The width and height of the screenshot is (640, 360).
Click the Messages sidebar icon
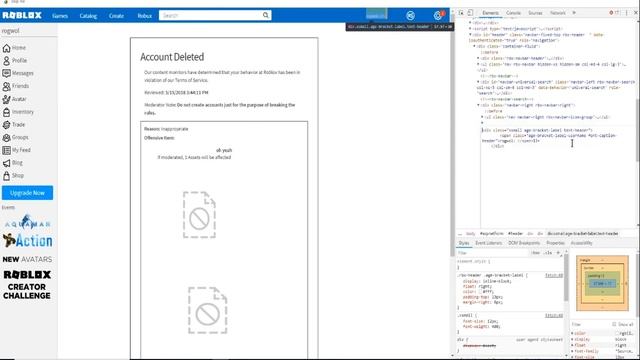click(6, 73)
